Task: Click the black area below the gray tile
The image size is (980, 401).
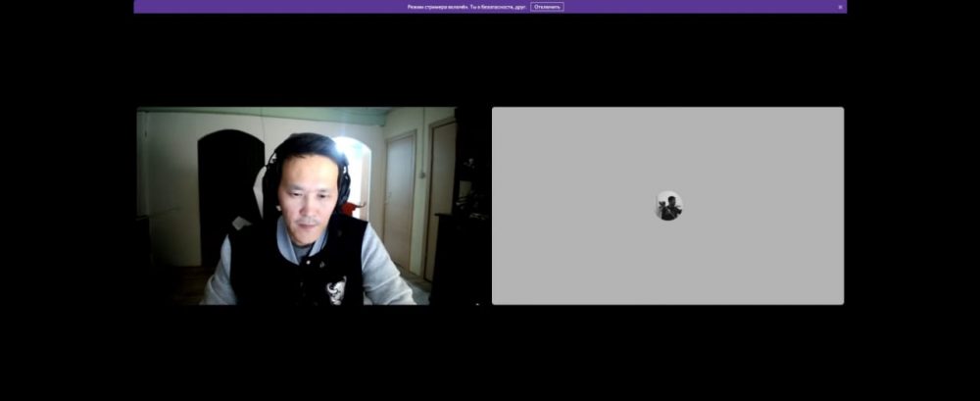Action: [666, 353]
